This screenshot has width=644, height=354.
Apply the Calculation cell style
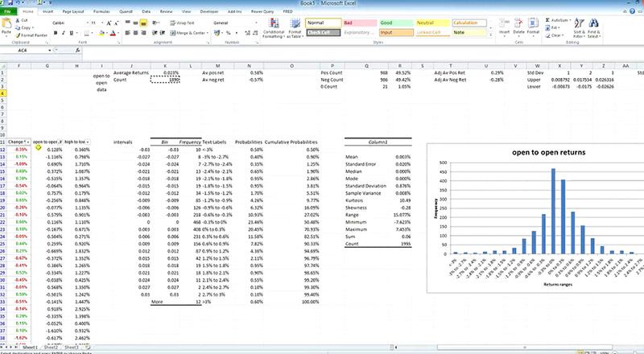[469, 23]
